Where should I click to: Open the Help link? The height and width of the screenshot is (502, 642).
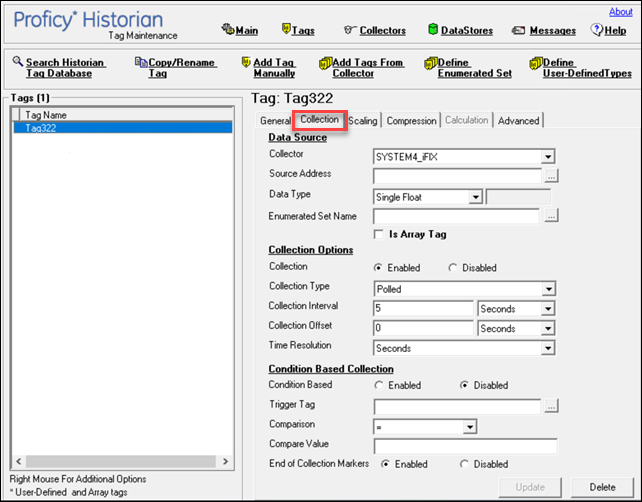click(615, 30)
